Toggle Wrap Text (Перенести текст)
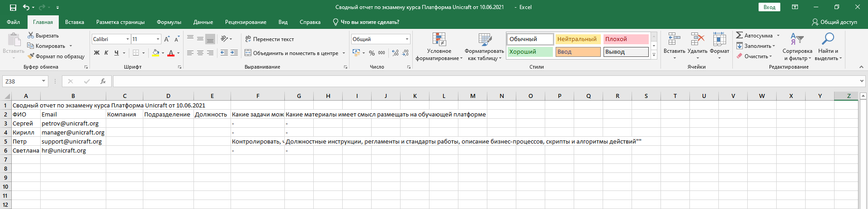Viewport: 868px width, 209px height. pos(269,39)
